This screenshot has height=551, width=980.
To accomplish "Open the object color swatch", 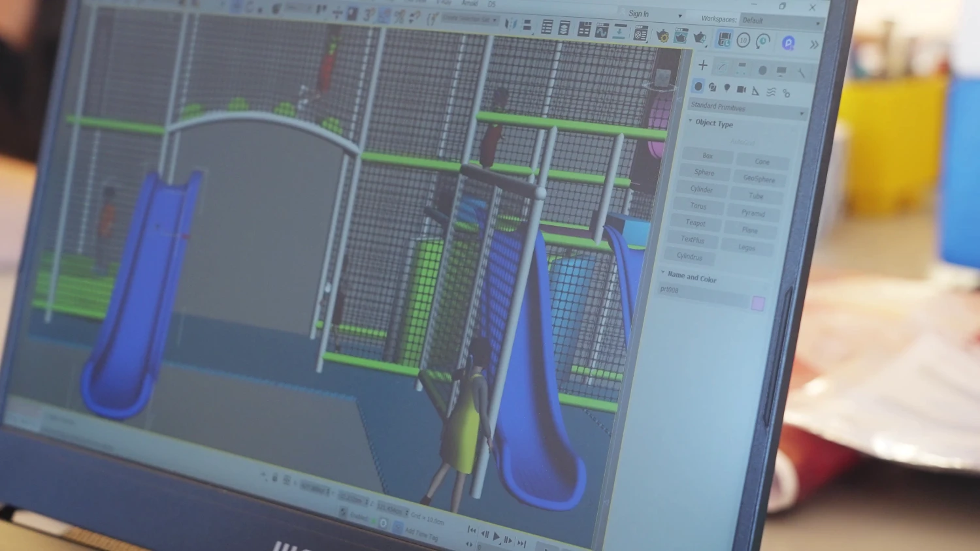I will [758, 303].
